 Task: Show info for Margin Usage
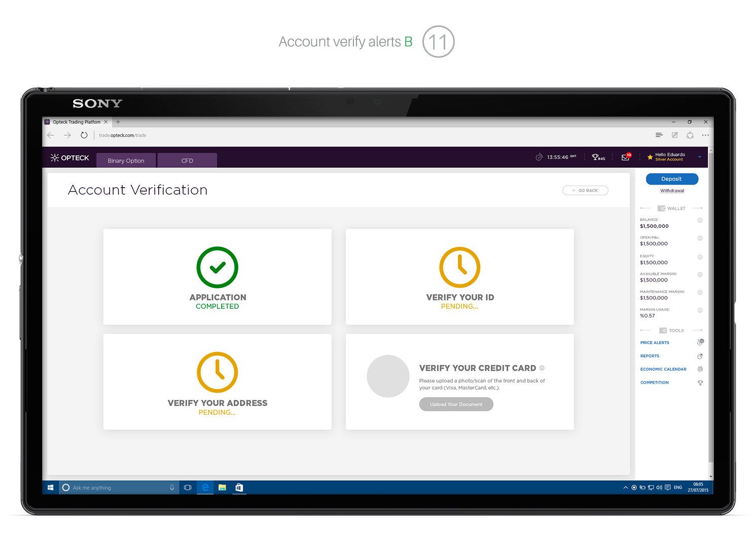click(700, 310)
